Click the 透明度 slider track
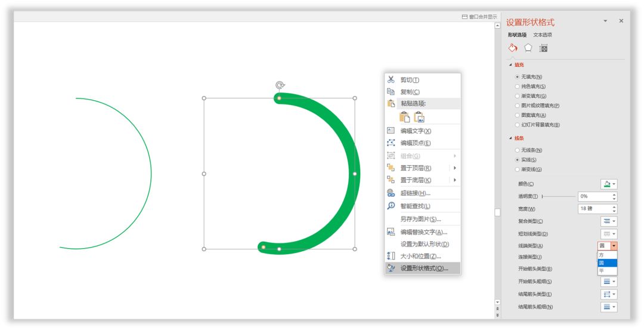The image size is (644, 330). pos(559,196)
